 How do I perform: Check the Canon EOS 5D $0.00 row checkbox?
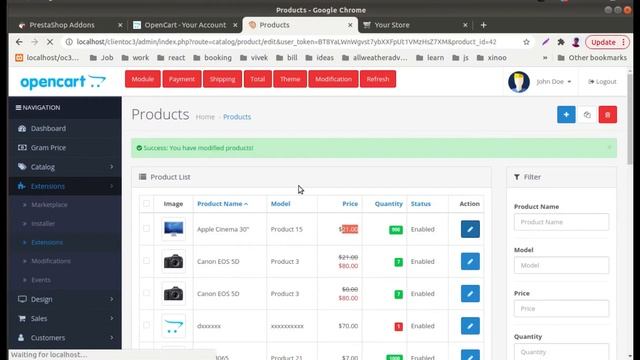click(x=146, y=293)
